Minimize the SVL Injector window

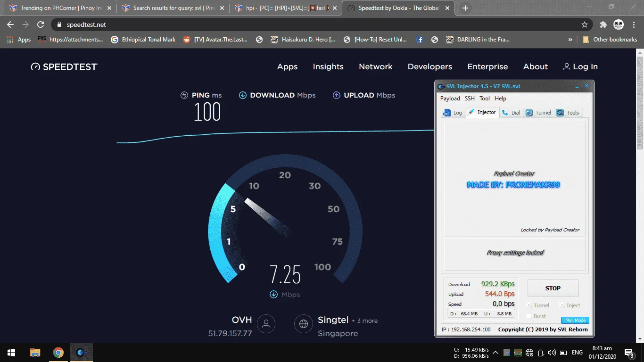(577, 86)
